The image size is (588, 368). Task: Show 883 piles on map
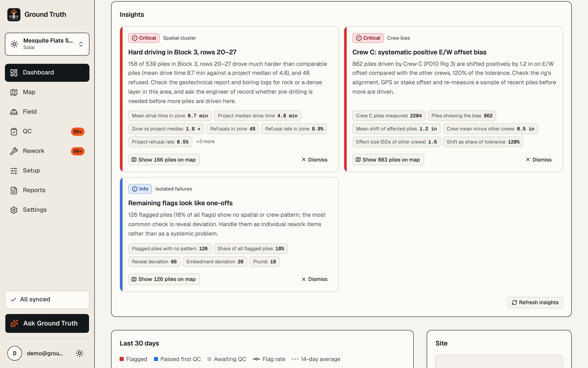click(x=388, y=159)
